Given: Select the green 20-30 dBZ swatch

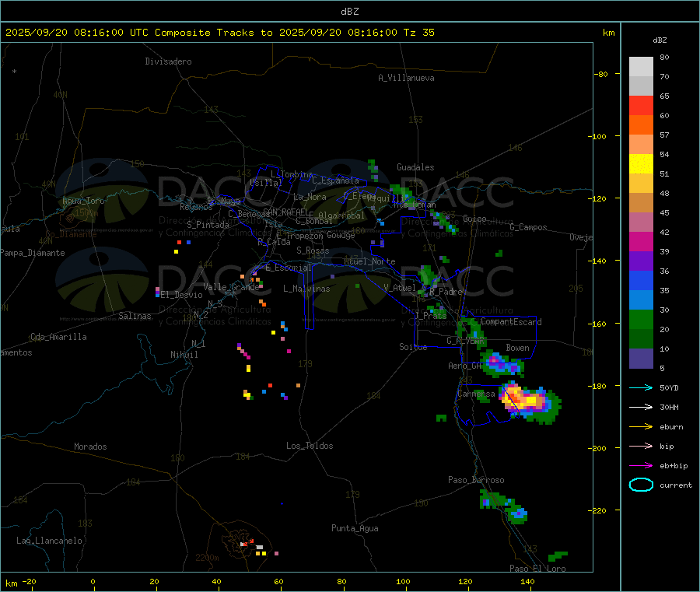Looking at the screenshot, I should [x=641, y=320].
